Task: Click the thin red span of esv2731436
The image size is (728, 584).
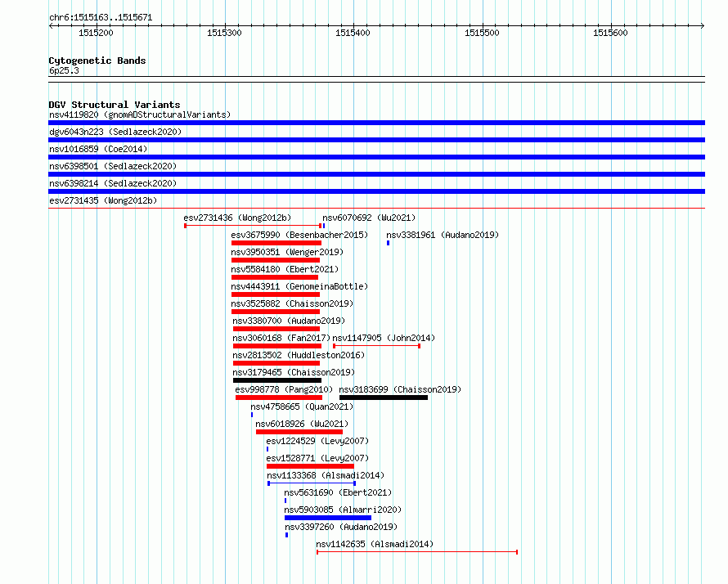Action: tap(253, 226)
